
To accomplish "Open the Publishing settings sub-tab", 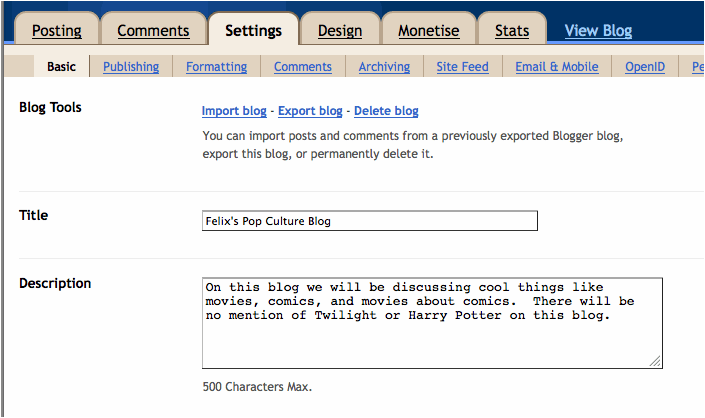I will pos(131,67).
